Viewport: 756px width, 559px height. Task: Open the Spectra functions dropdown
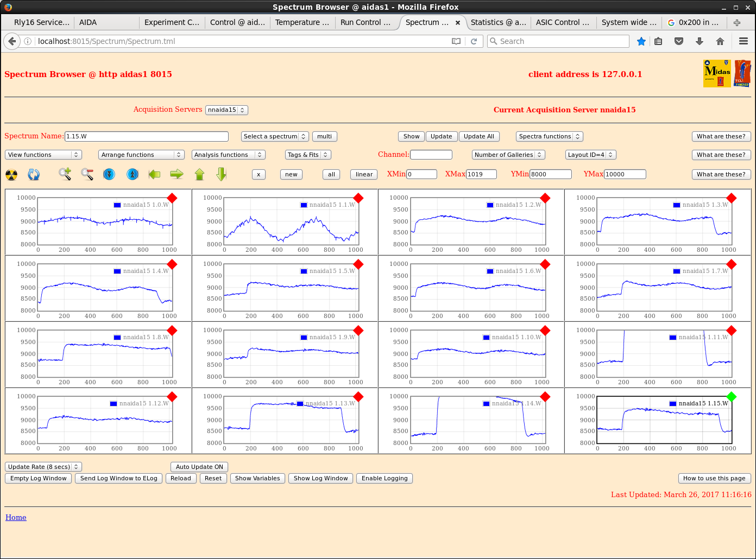[549, 136]
